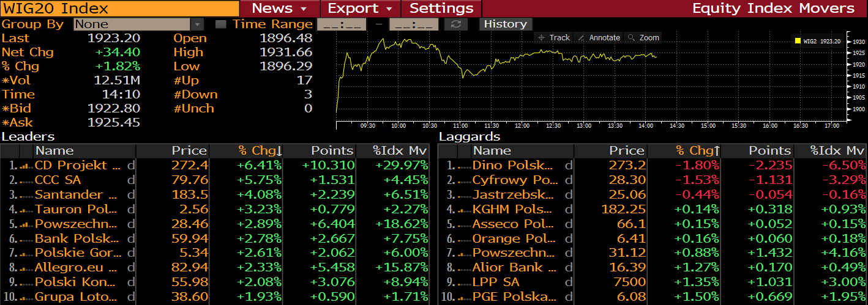Viewport: 868px width, 305px height.
Task: Select Santander row in Leaders
Action: 214,195
